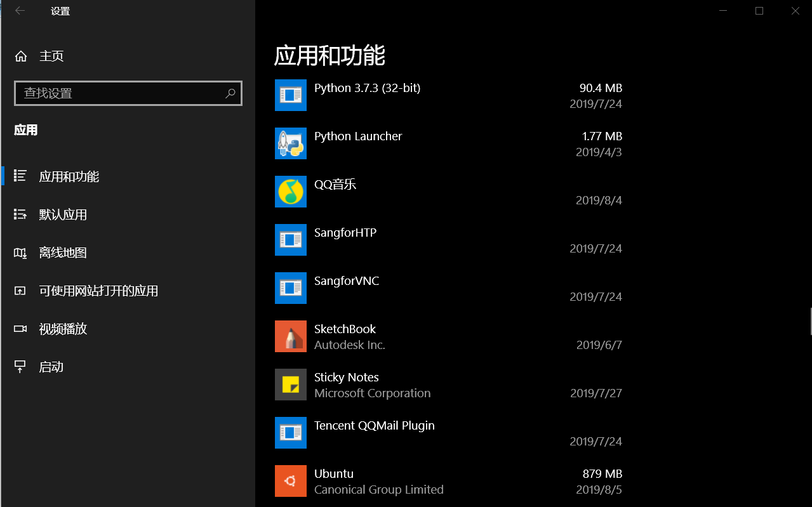This screenshot has width=812, height=507.
Task: Click the 应用 section header in sidebar
Action: (x=26, y=130)
